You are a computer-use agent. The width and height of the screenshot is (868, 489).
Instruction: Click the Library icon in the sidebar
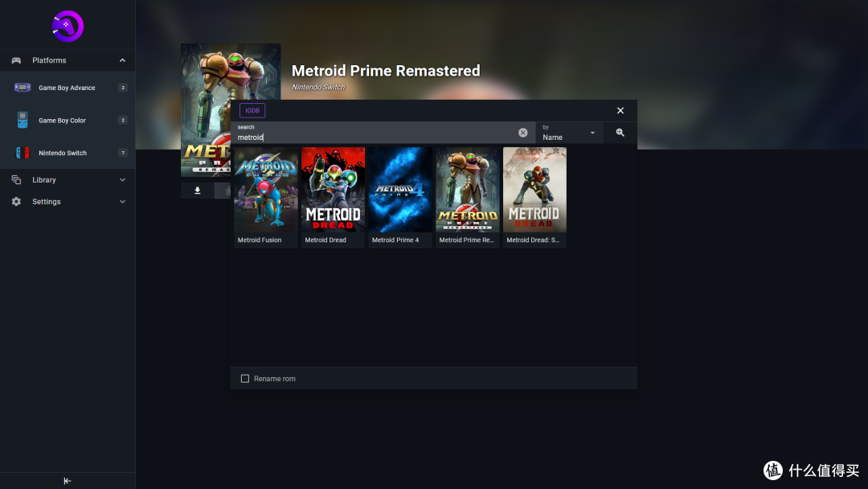click(16, 180)
